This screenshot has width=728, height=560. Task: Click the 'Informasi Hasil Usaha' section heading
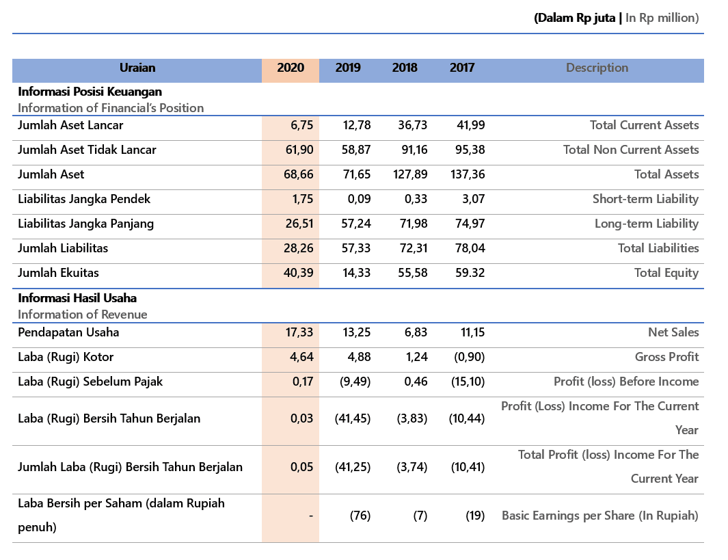tap(77, 297)
